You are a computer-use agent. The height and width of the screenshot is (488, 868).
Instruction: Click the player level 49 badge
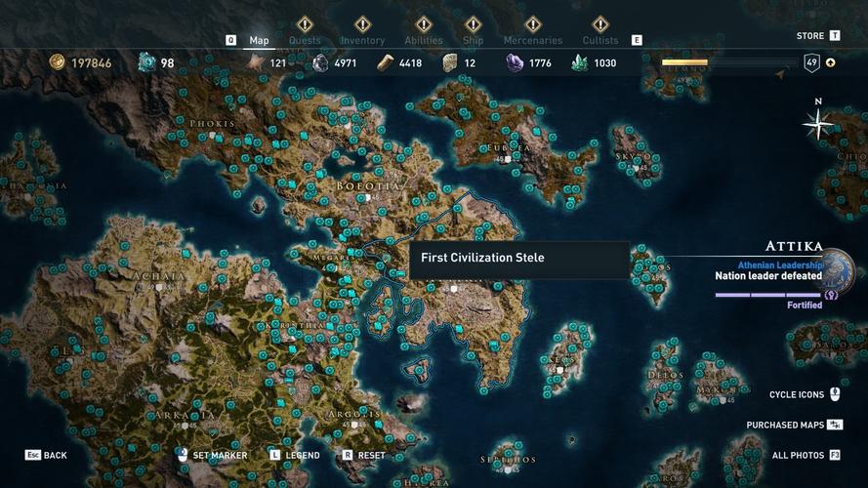[811, 63]
